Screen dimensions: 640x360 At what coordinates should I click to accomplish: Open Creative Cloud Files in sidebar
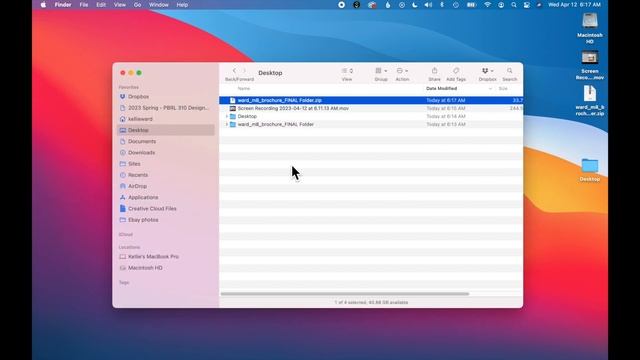click(x=166, y=209)
